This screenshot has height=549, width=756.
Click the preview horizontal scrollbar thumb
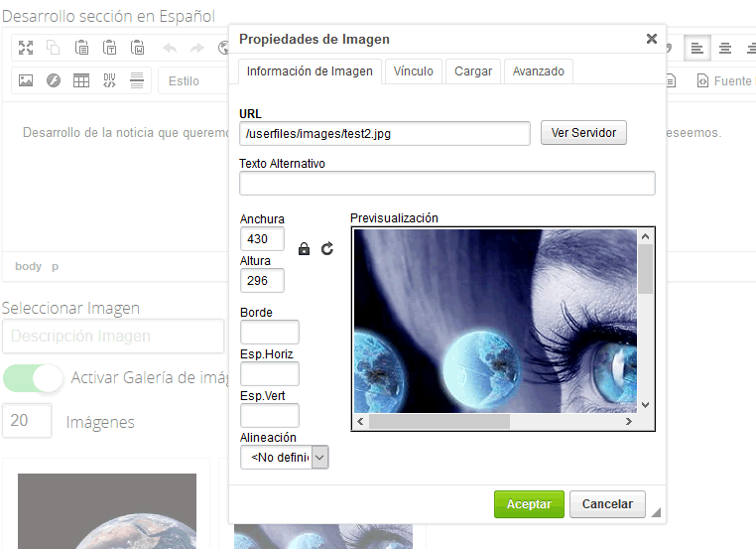click(440, 421)
